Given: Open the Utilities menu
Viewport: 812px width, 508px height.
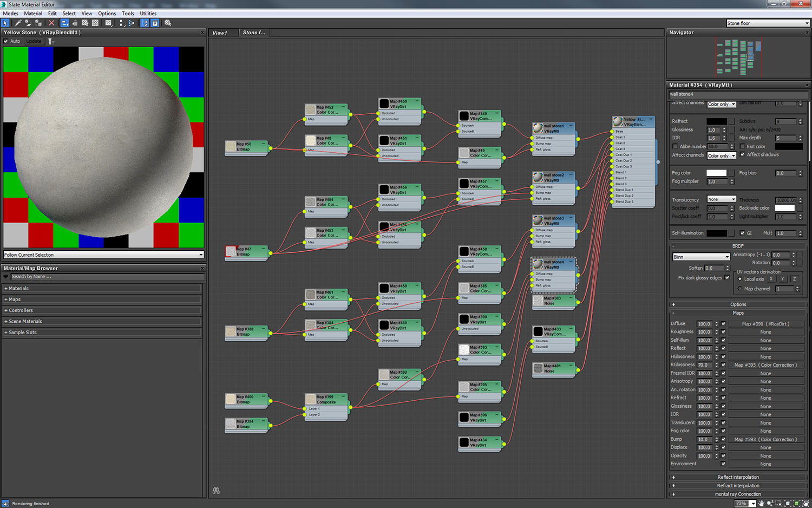Looking at the screenshot, I should 148,14.
